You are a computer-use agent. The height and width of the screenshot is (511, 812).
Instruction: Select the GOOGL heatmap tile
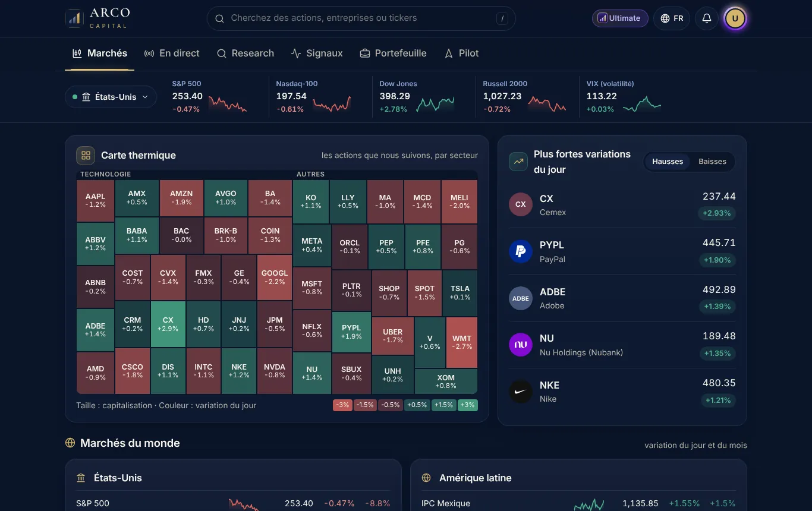(275, 277)
